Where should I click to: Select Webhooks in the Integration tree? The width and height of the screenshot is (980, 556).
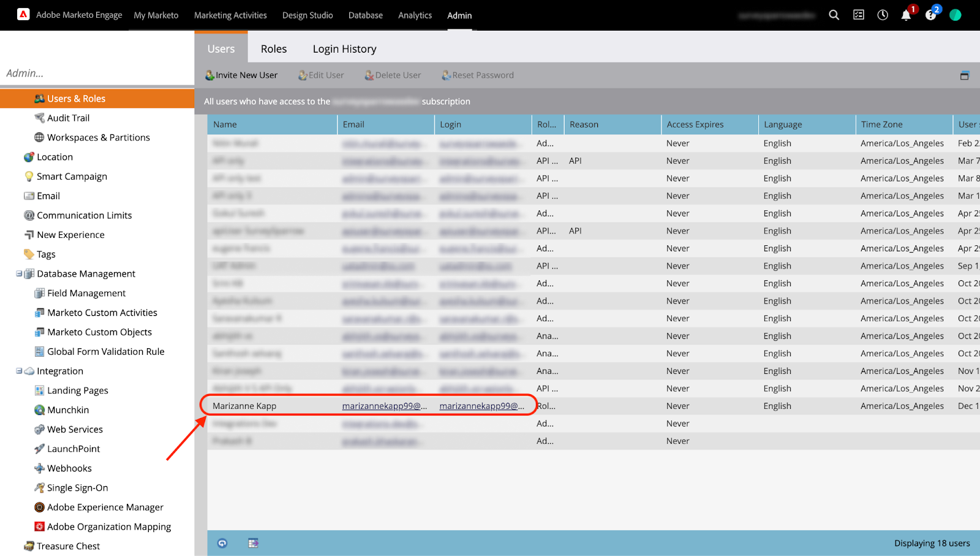point(69,468)
